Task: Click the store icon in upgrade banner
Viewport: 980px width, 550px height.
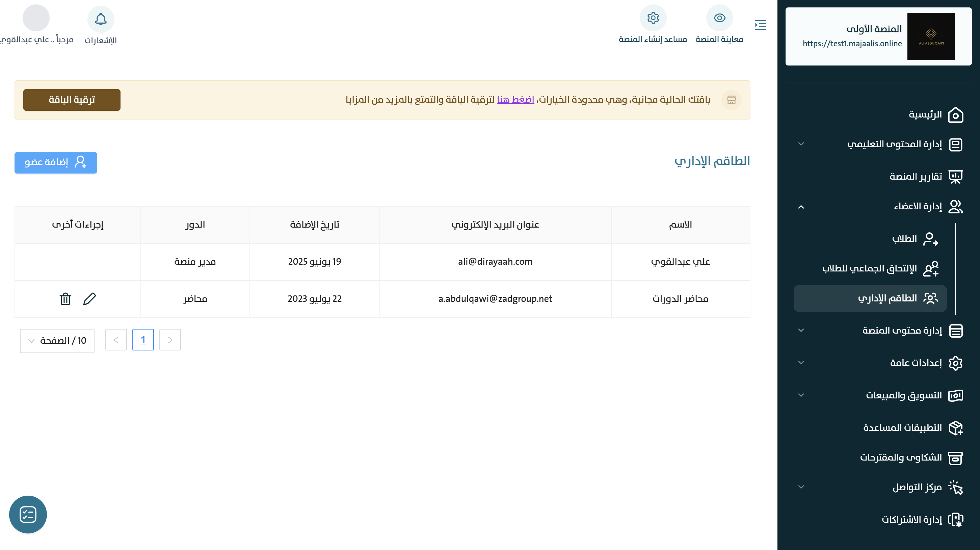Action: (x=731, y=100)
